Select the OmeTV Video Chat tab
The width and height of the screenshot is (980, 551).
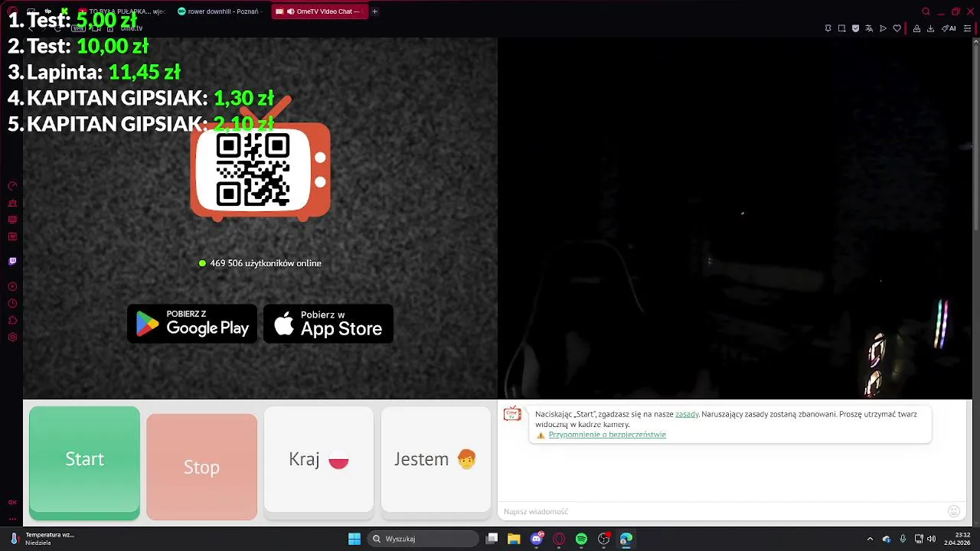pos(320,11)
